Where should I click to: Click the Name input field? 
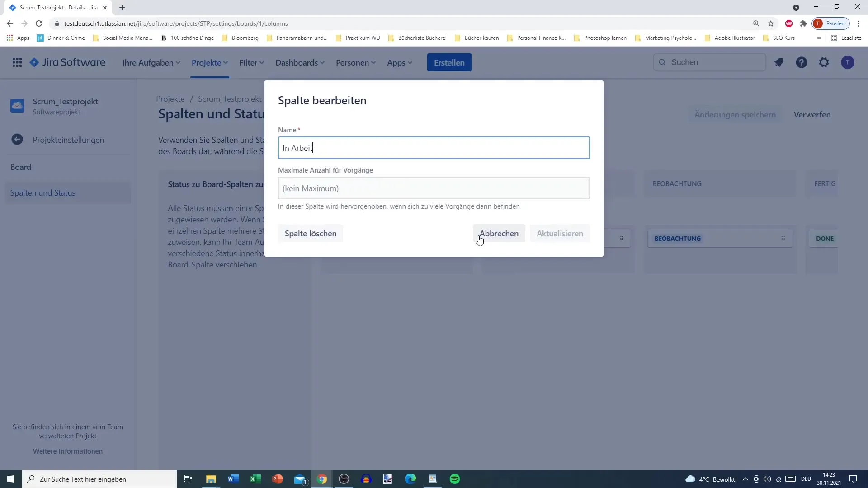[433, 148]
